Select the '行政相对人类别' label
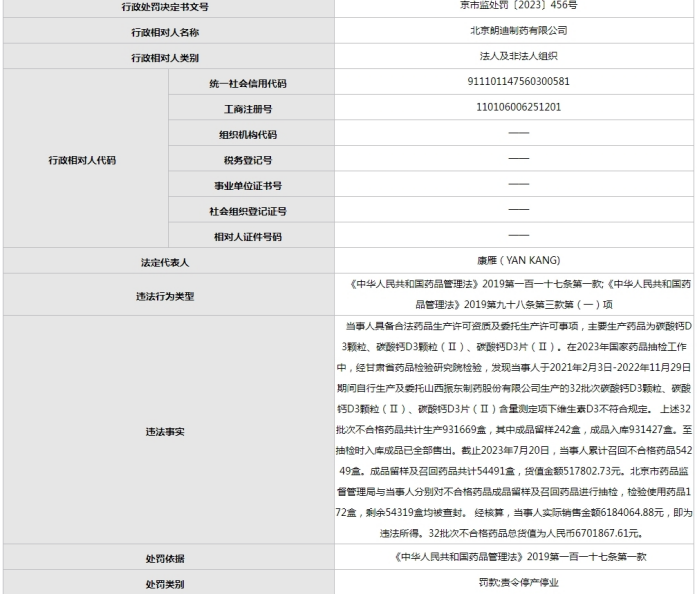Screen dimensions: 697x595 click(x=165, y=58)
